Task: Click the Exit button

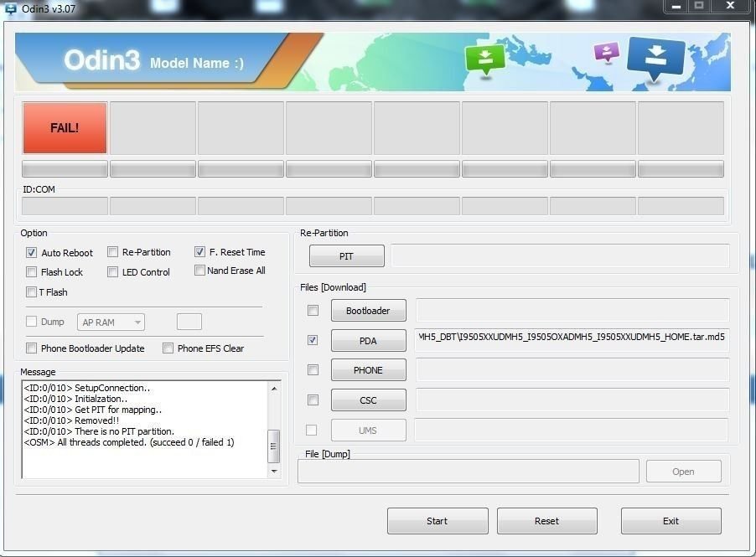Action: [x=671, y=521]
